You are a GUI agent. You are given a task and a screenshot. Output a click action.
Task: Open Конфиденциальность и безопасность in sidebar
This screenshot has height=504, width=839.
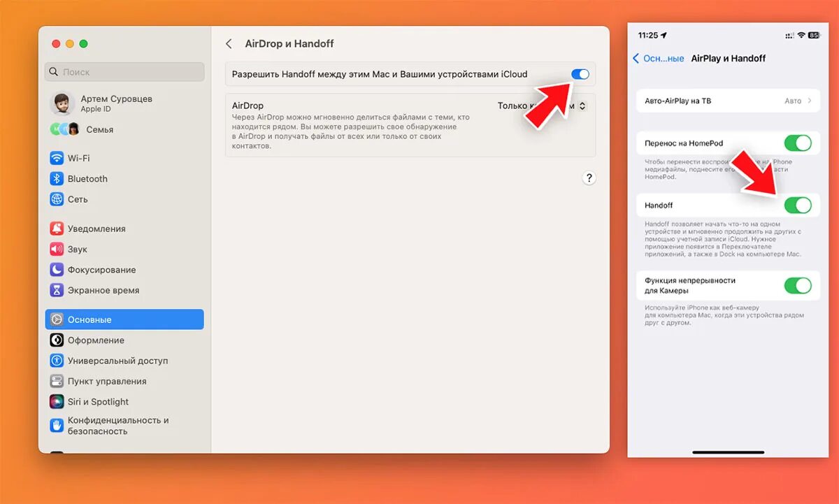(x=124, y=426)
